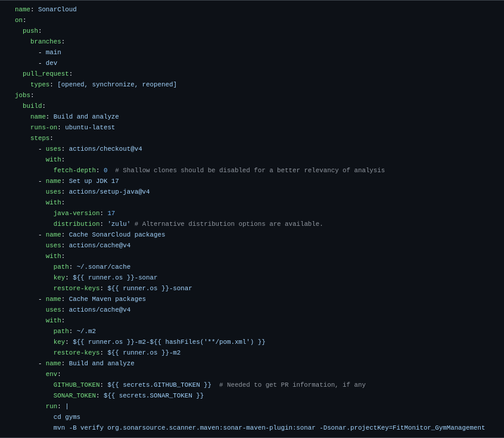Click the dev branch entry

pyautogui.click(x=51, y=63)
